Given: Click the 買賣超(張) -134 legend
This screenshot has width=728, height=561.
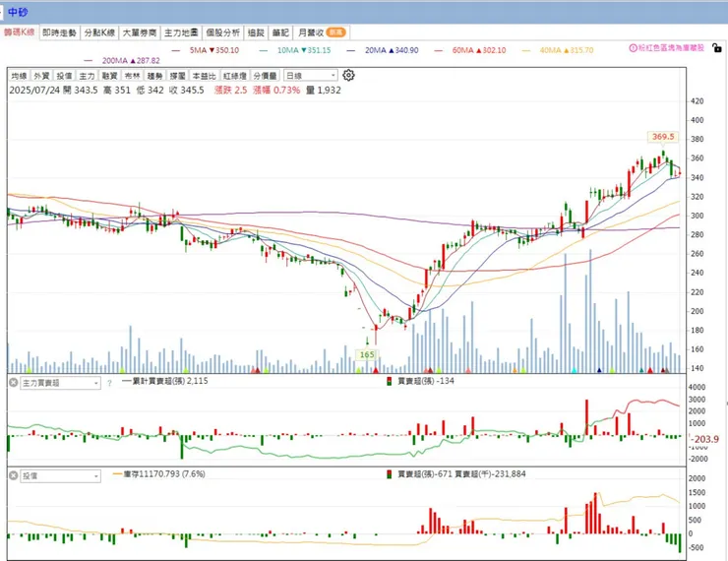Looking at the screenshot, I should (x=421, y=381).
